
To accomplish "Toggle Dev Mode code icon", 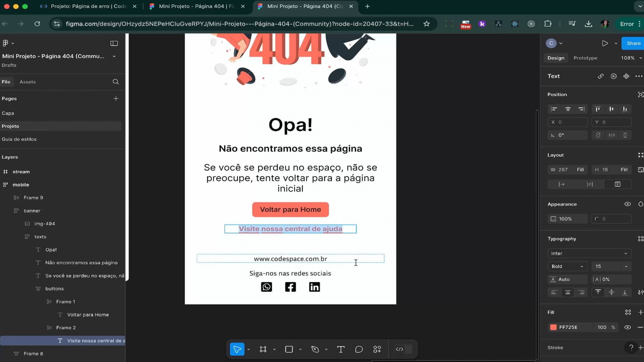I will point(399,349).
